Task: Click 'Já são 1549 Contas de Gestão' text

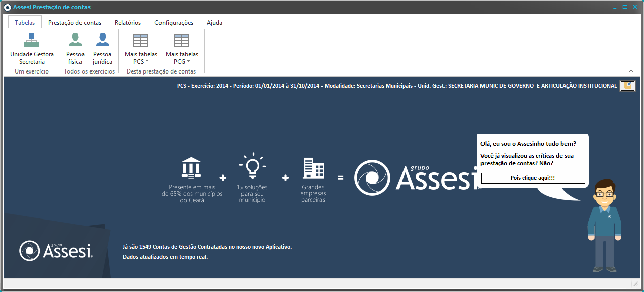Action: click(x=207, y=247)
